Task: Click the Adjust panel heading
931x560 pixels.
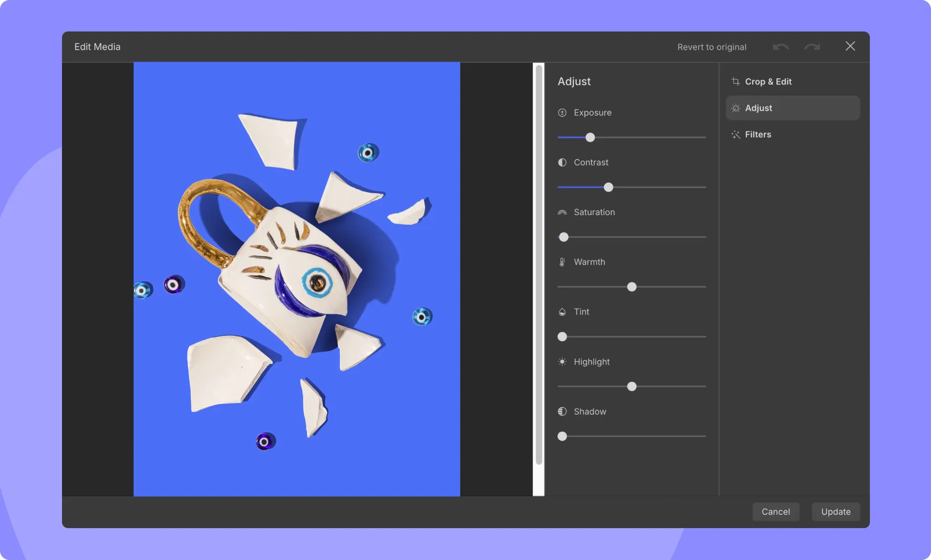Action: 574,82
